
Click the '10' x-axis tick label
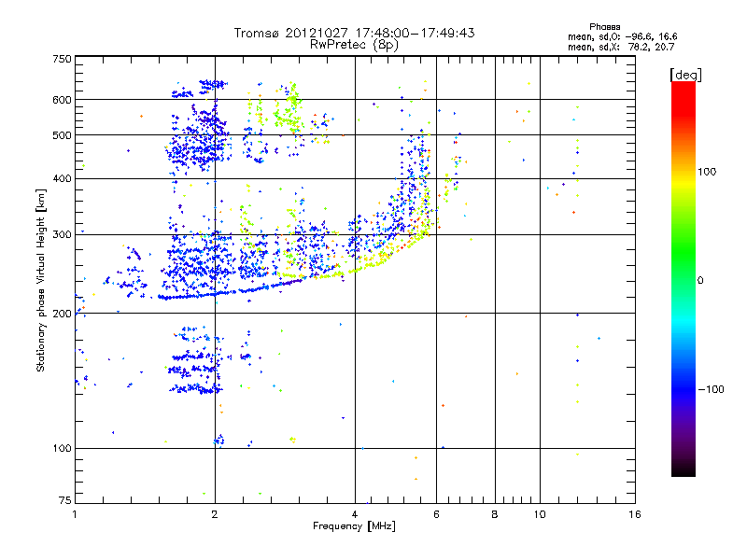tap(540, 514)
